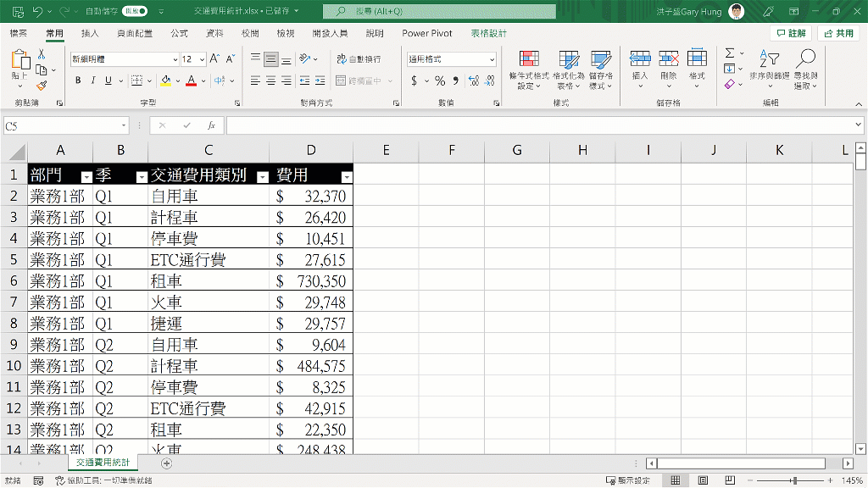Click the Center align icon
Image resolution: width=868 pixels, height=488 pixels.
[x=270, y=80]
